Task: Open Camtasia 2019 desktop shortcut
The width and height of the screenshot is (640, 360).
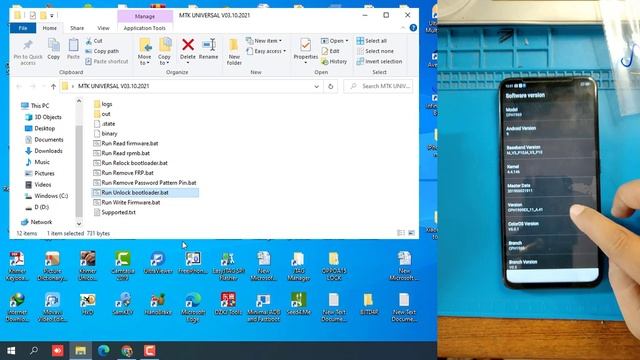Action: pos(122,266)
